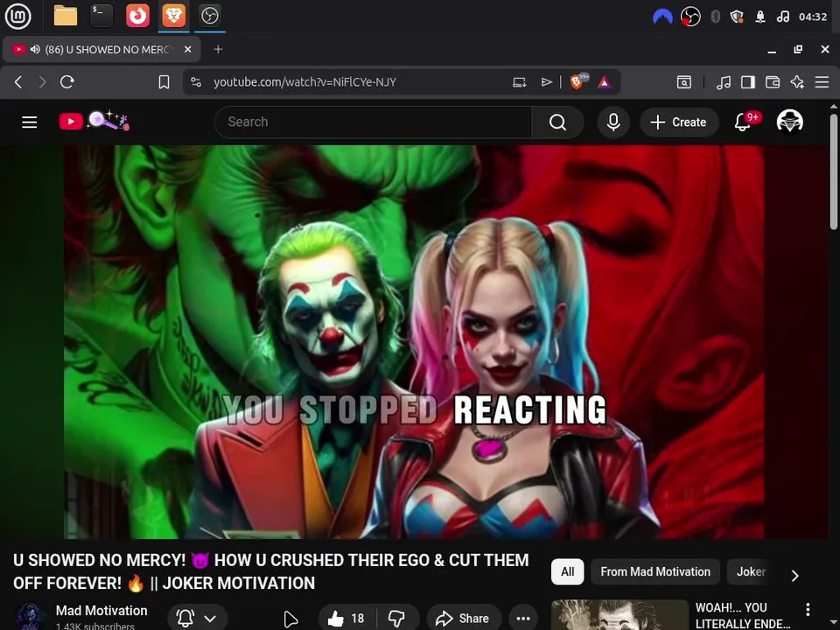Close the YouTube browser tab
Screen dimensions: 840x630
click(x=187, y=49)
